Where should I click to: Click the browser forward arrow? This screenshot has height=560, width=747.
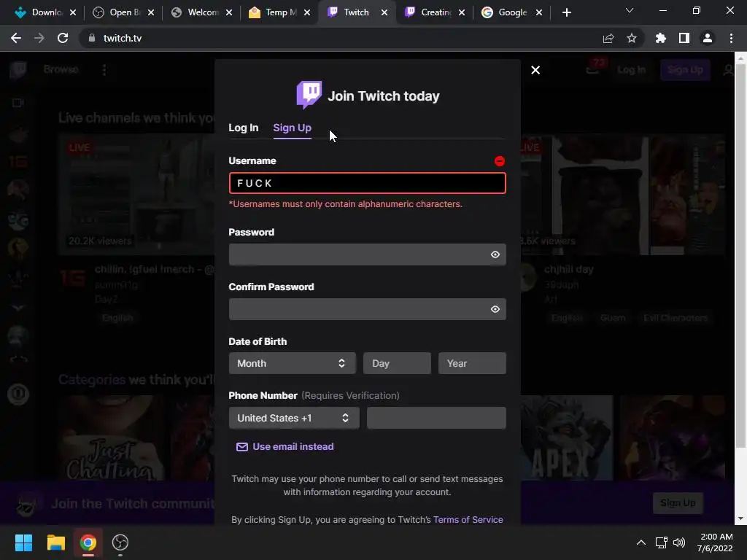tap(39, 38)
